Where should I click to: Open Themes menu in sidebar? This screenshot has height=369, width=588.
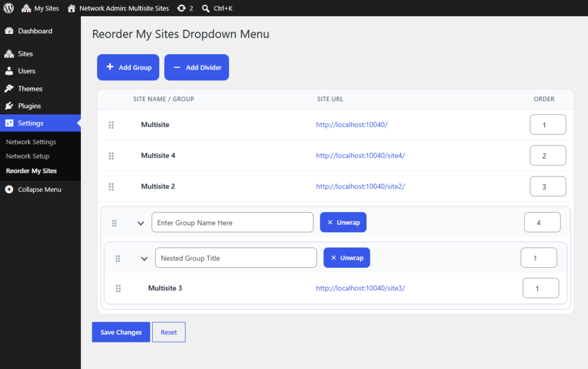(40, 89)
